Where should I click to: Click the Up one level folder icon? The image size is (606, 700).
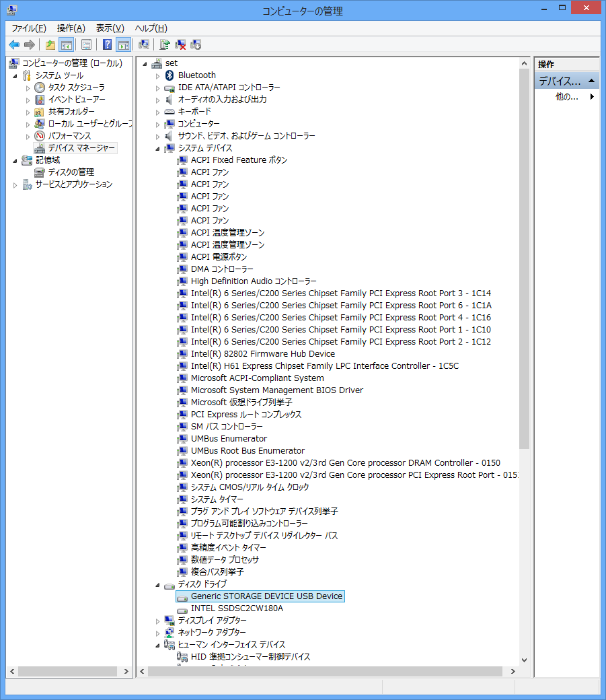click(50, 44)
